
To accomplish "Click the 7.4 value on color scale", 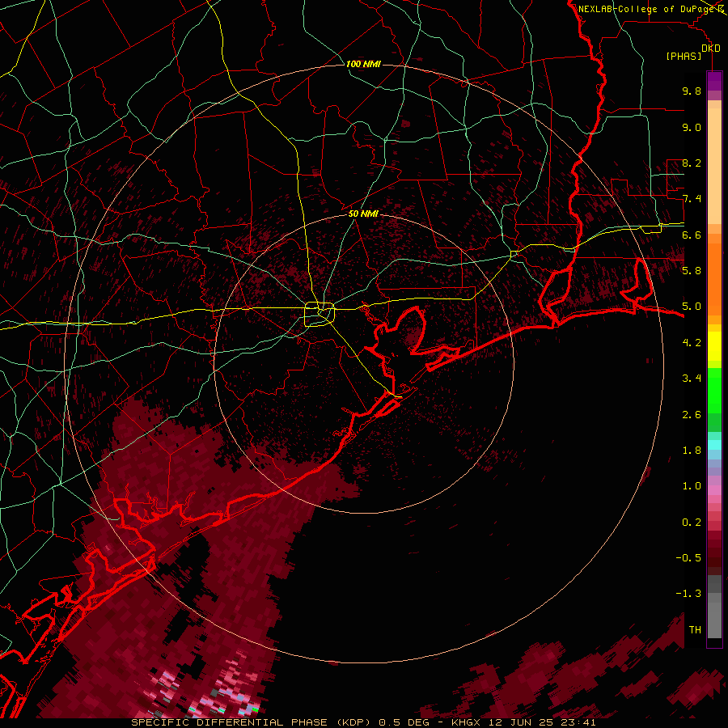I will (692, 199).
